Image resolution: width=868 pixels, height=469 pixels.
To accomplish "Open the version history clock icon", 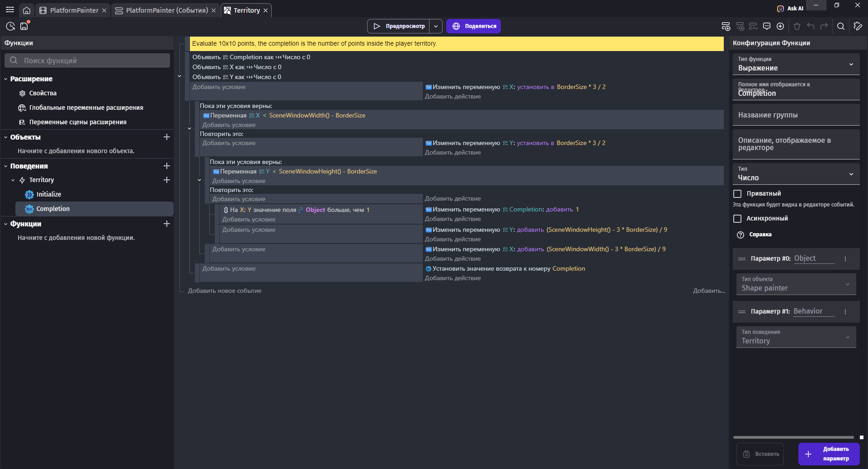I will pos(10,26).
